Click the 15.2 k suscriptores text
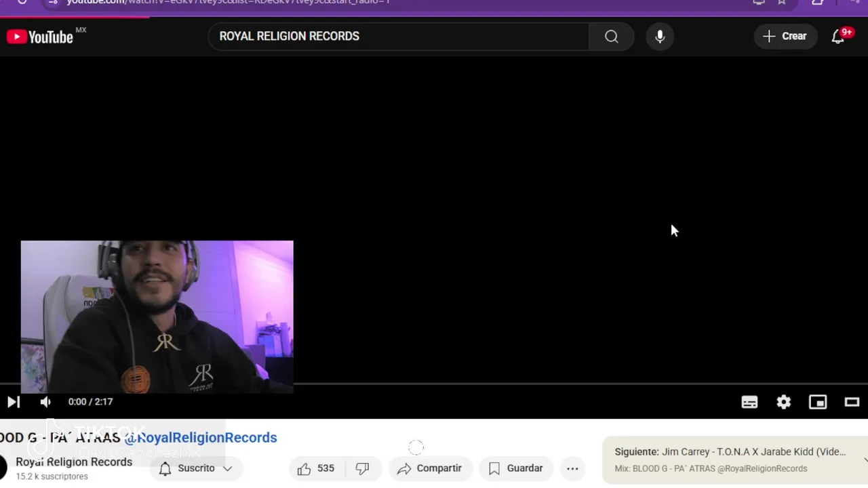The height and width of the screenshot is (488, 868). pos(52,476)
